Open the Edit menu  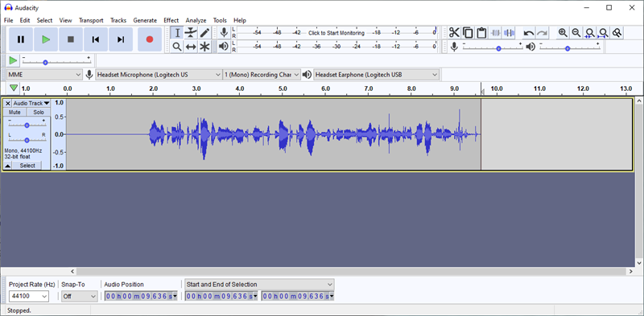coord(25,20)
